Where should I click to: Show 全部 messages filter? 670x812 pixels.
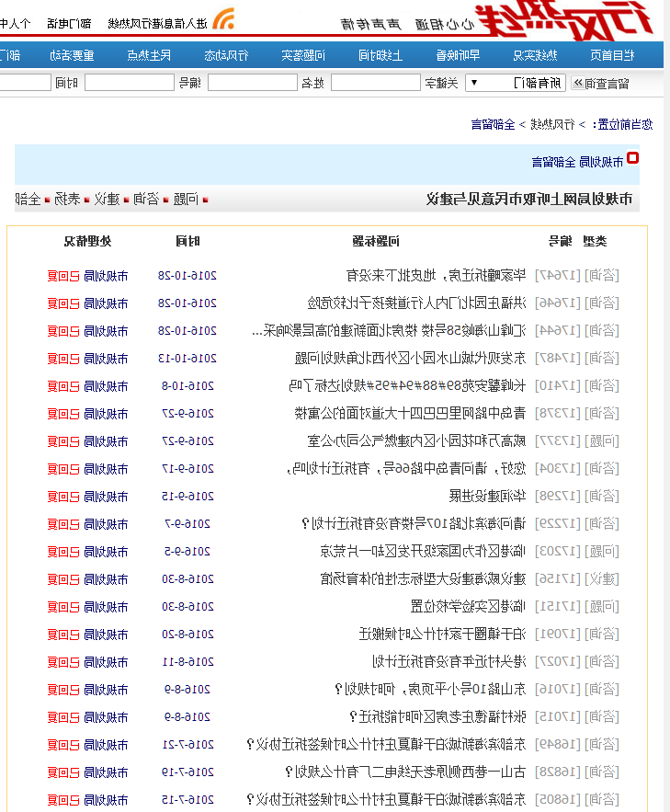(x=28, y=200)
